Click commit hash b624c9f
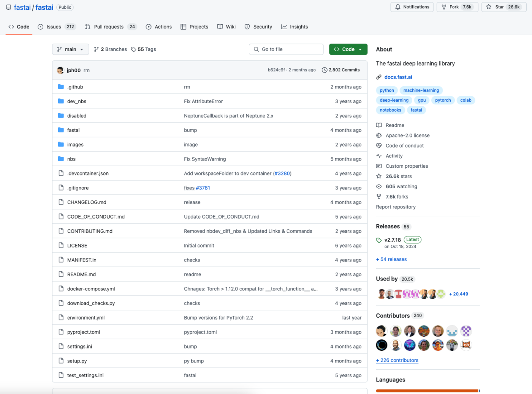The image size is (532, 394). pyautogui.click(x=276, y=70)
